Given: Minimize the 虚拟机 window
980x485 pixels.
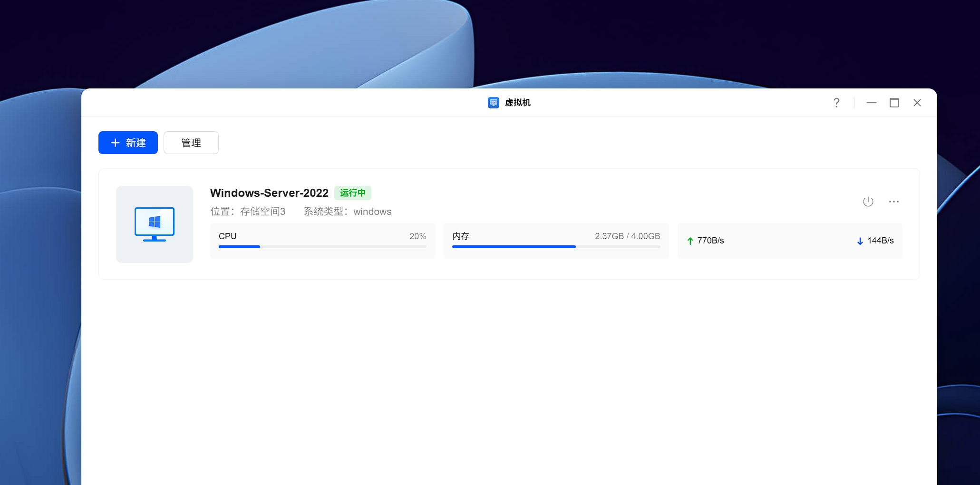Looking at the screenshot, I should click(x=872, y=103).
